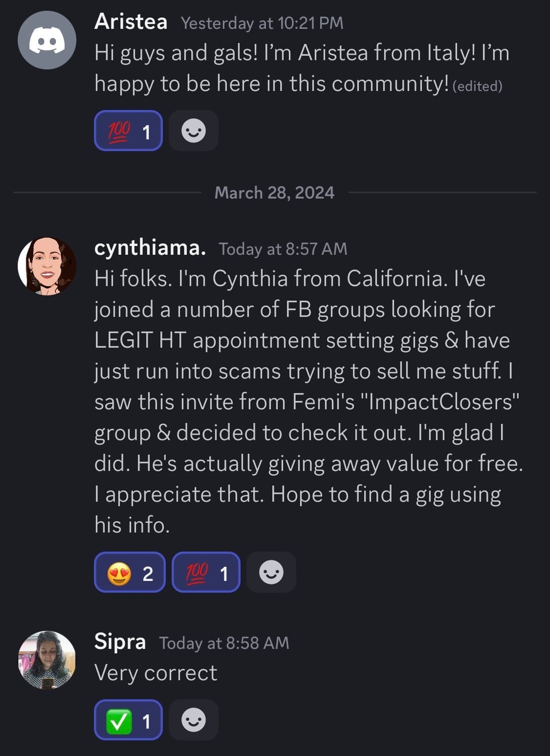Toggle the heart-eyes reaction on Cynthia's message
The height and width of the screenshot is (756, 550).
tap(129, 573)
